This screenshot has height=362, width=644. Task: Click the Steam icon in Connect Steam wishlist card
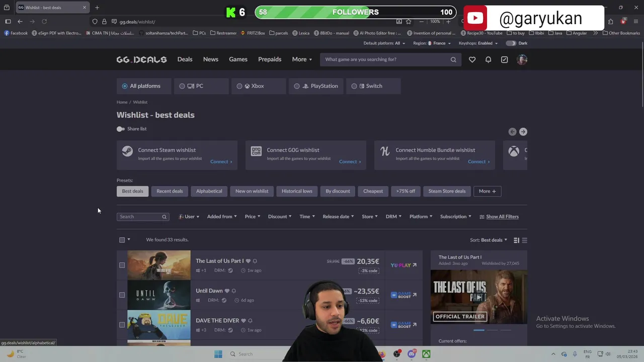point(127,151)
